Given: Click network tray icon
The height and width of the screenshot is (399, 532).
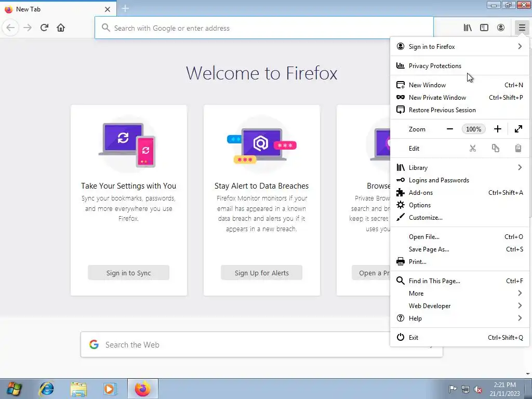Looking at the screenshot, I should [465, 389].
